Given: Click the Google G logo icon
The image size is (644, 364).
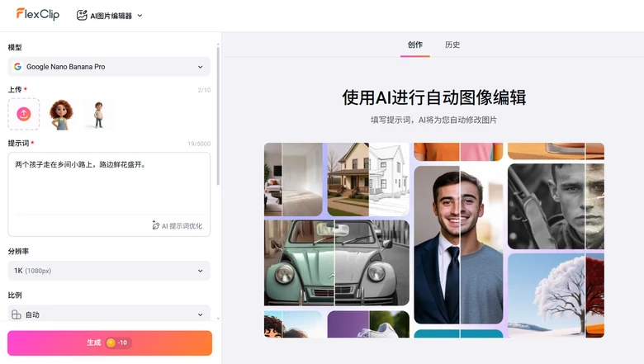Looking at the screenshot, I should tap(17, 67).
